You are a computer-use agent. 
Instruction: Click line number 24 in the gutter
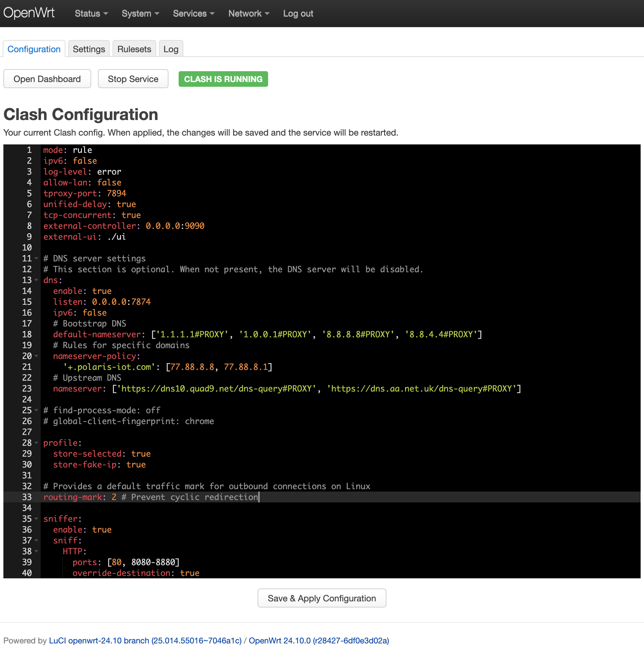tap(27, 400)
